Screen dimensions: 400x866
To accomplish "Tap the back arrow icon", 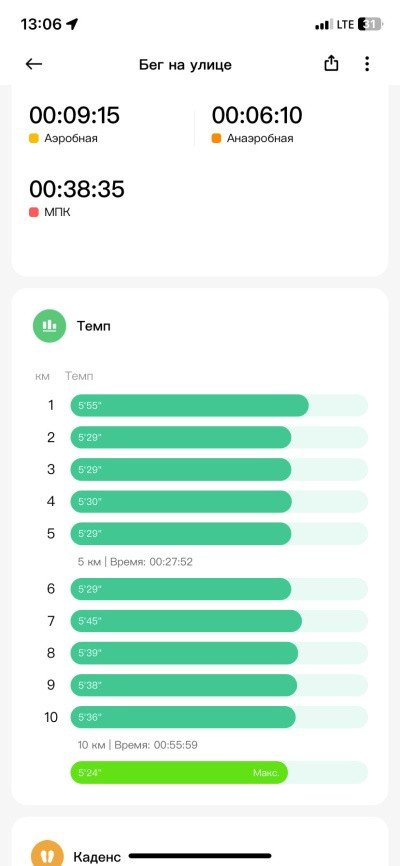I will tap(34, 64).
